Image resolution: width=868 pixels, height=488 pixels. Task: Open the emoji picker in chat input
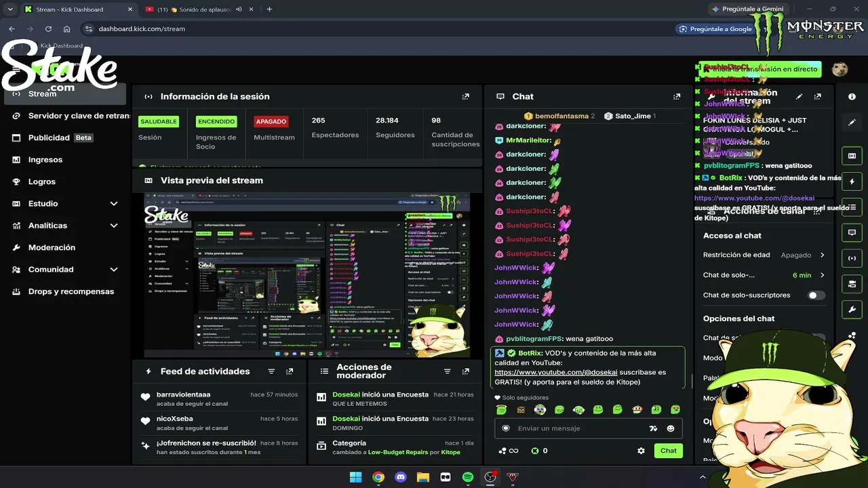pos(671,428)
